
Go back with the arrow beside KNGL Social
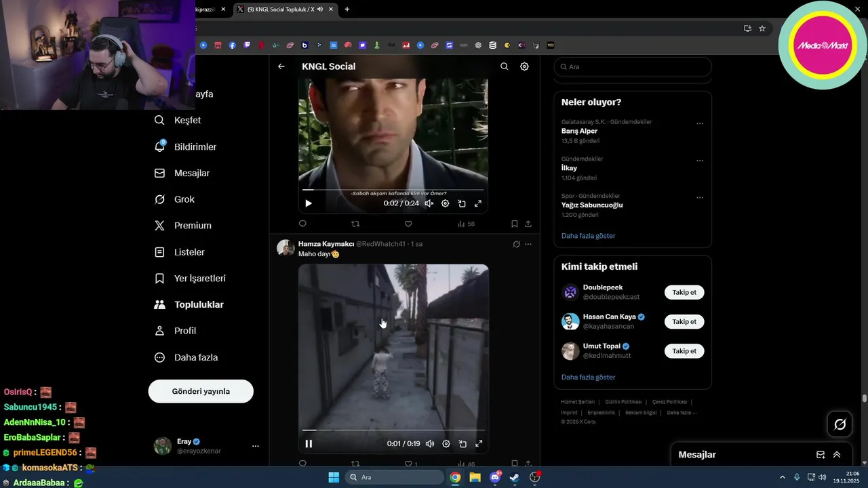click(x=281, y=66)
